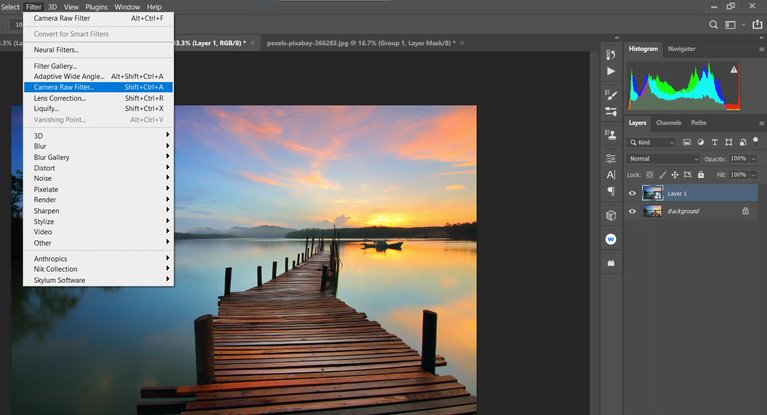Open the Layers panel menu icon
Image resolution: width=767 pixels, height=415 pixels.
[762, 123]
